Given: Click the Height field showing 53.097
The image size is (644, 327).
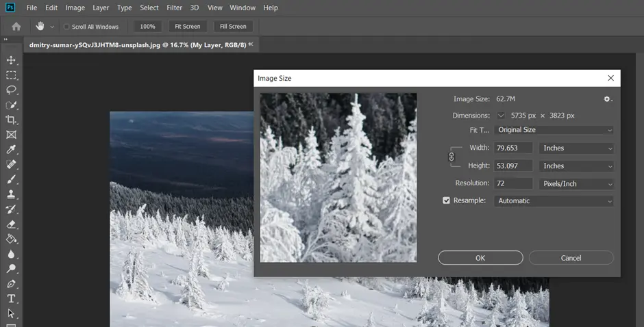Looking at the screenshot, I should 513,166.
